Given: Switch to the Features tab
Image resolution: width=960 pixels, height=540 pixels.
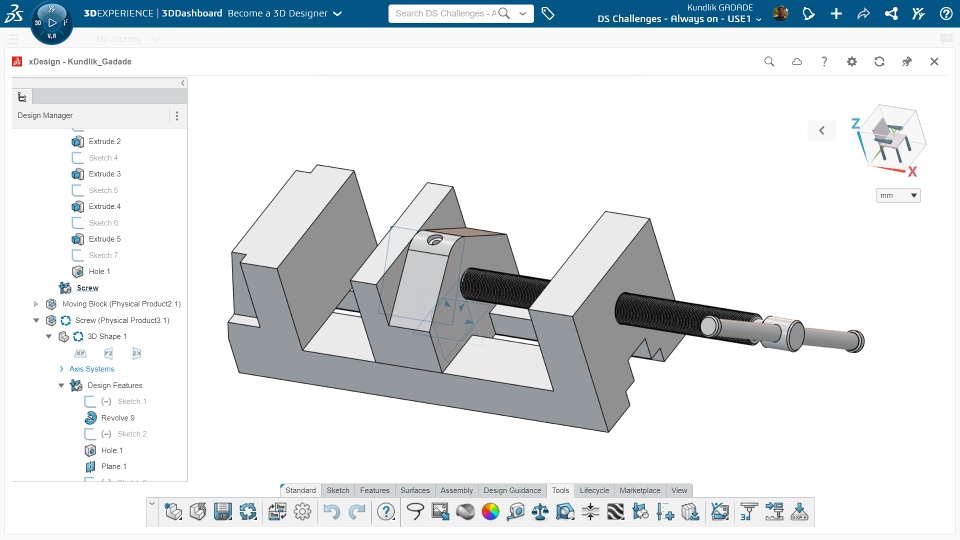Looking at the screenshot, I should coord(375,490).
